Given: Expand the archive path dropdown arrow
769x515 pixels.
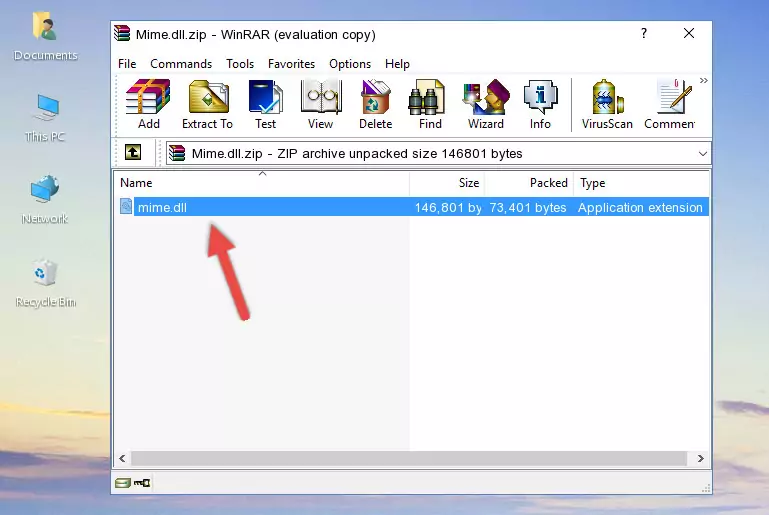Looking at the screenshot, I should [x=702, y=154].
